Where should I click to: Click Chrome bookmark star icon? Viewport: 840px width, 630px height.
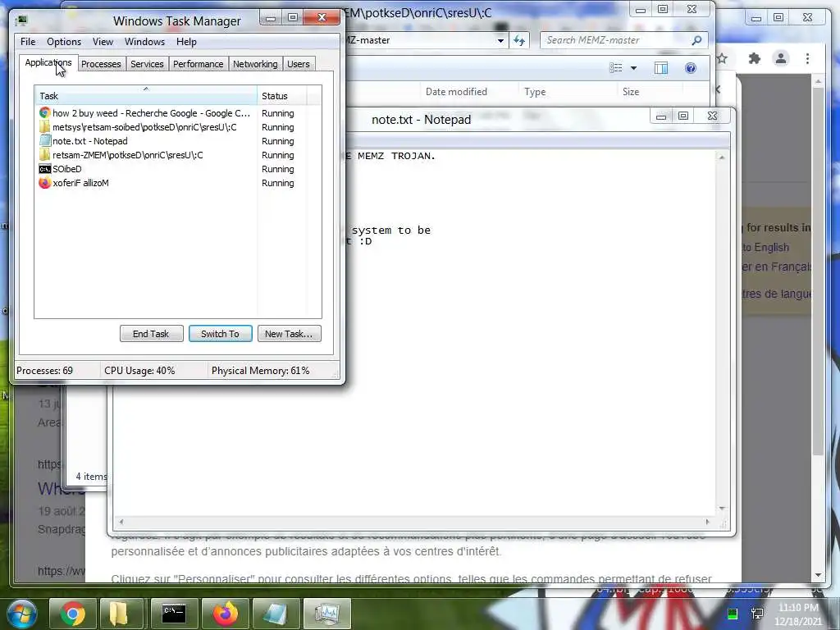pos(722,58)
